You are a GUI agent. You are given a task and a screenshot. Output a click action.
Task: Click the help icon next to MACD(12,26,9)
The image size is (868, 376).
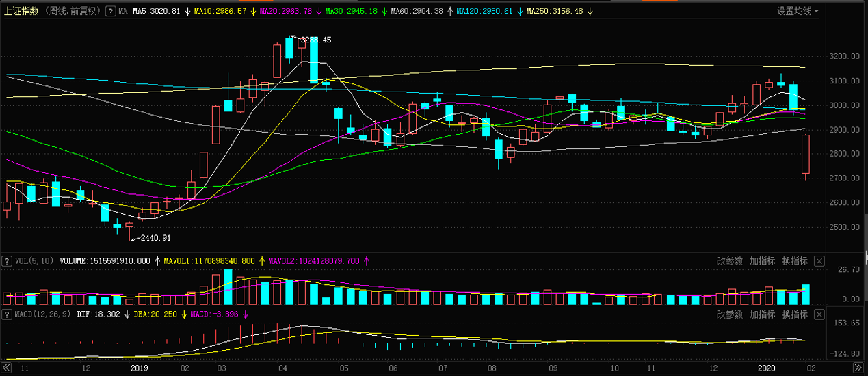tap(8, 314)
